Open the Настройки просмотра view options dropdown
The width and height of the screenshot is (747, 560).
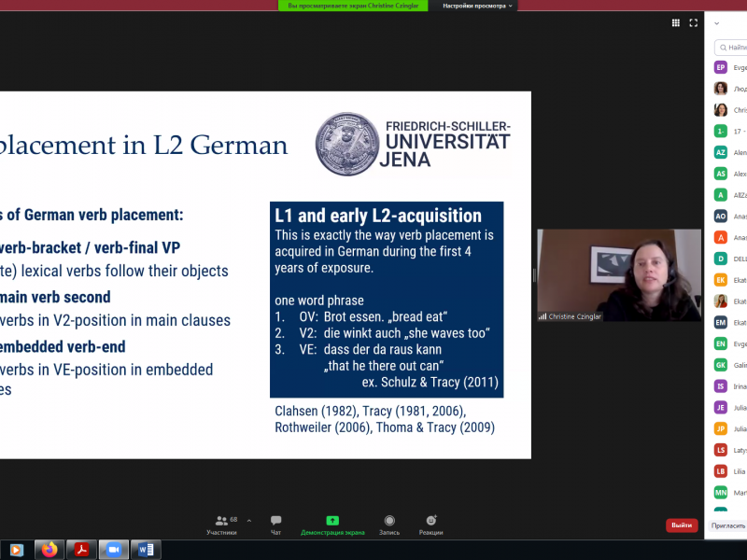[x=477, y=6]
